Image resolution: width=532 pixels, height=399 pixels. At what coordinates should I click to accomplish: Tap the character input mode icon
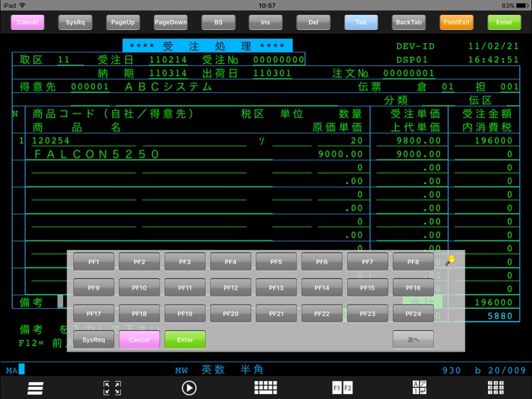pyautogui.click(x=419, y=388)
